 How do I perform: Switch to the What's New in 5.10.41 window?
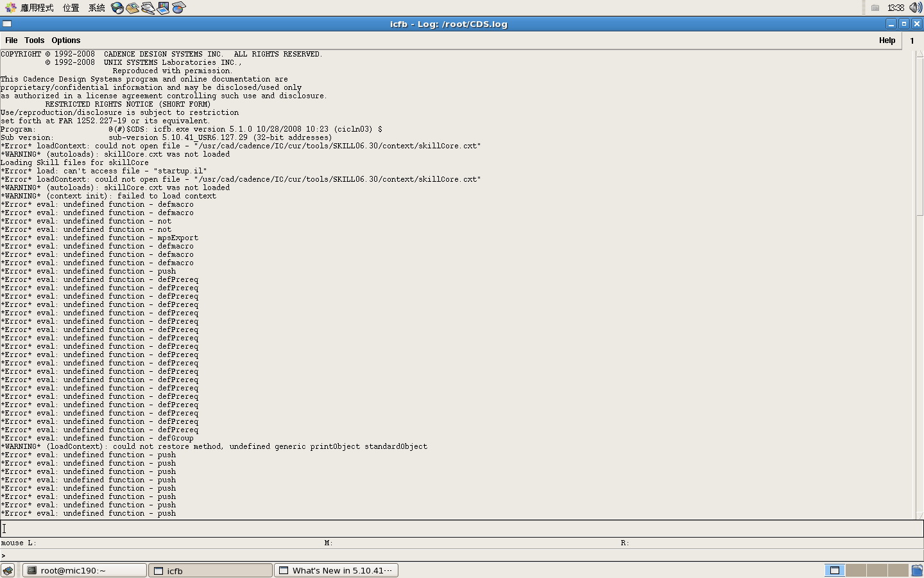pos(336,570)
